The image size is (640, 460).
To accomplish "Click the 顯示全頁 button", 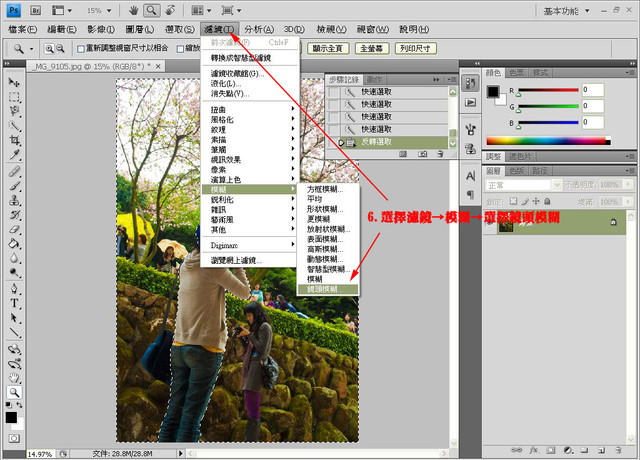I will click(327, 49).
